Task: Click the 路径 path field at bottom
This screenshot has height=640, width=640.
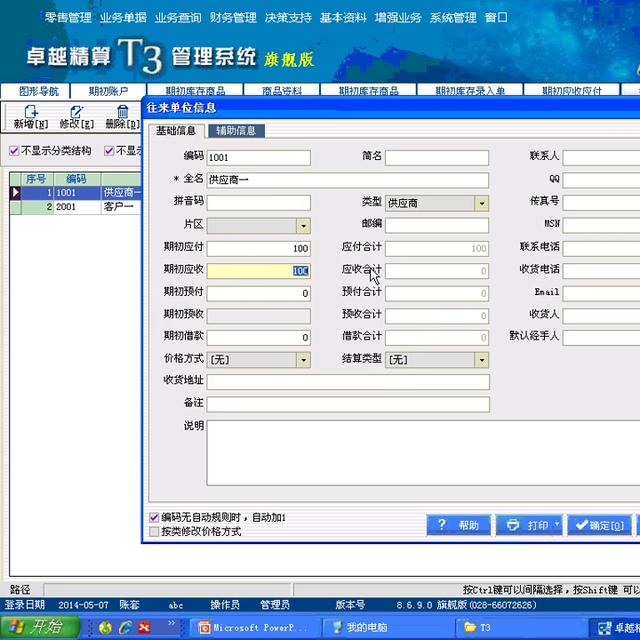Action: [x=167, y=590]
